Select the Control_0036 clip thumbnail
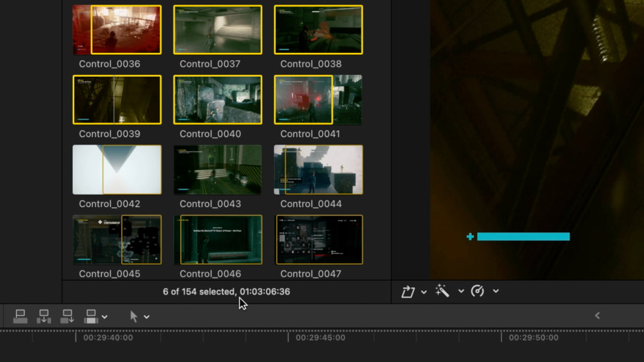Screen dimensions: 644x362 (x=117, y=30)
